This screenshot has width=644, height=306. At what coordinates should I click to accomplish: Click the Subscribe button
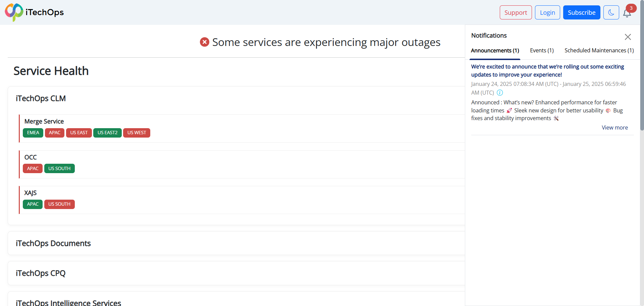click(582, 12)
